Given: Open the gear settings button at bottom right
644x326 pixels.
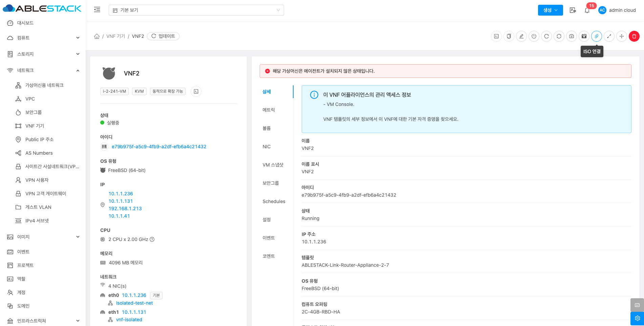Looking at the screenshot, I should [637, 318].
